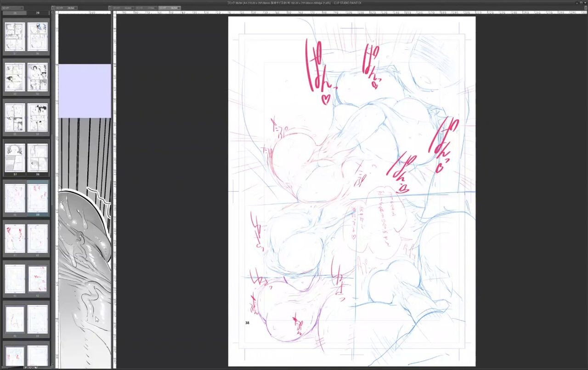The width and height of the screenshot is (588, 370).
Task: Click circular icon below page thumbnails
Action: 30,367
